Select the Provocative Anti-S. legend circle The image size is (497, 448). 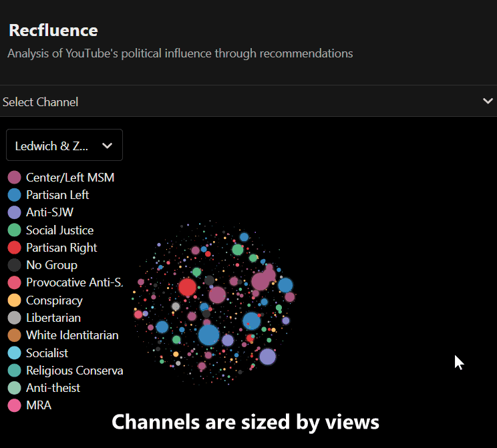click(x=14, y=282)
